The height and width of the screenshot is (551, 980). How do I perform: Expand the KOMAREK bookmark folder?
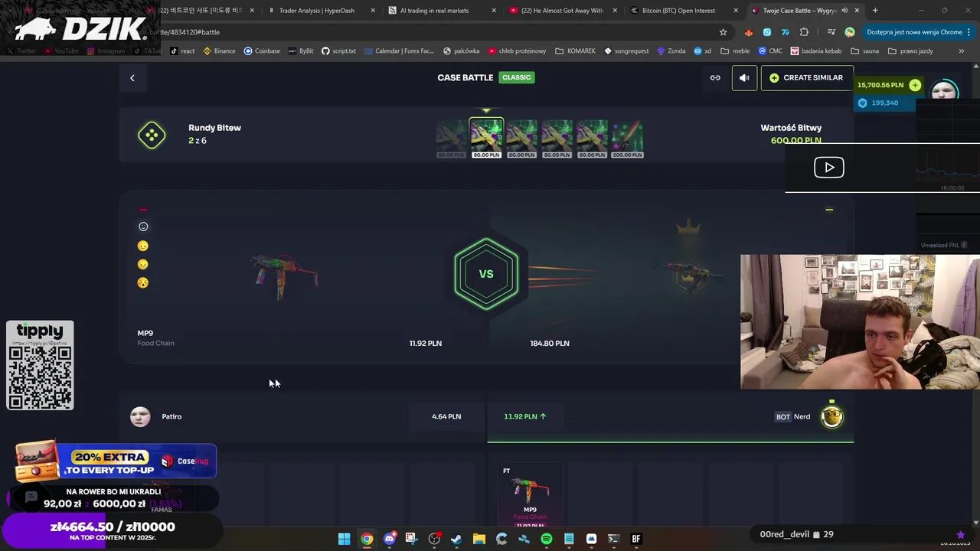(575, 51)
